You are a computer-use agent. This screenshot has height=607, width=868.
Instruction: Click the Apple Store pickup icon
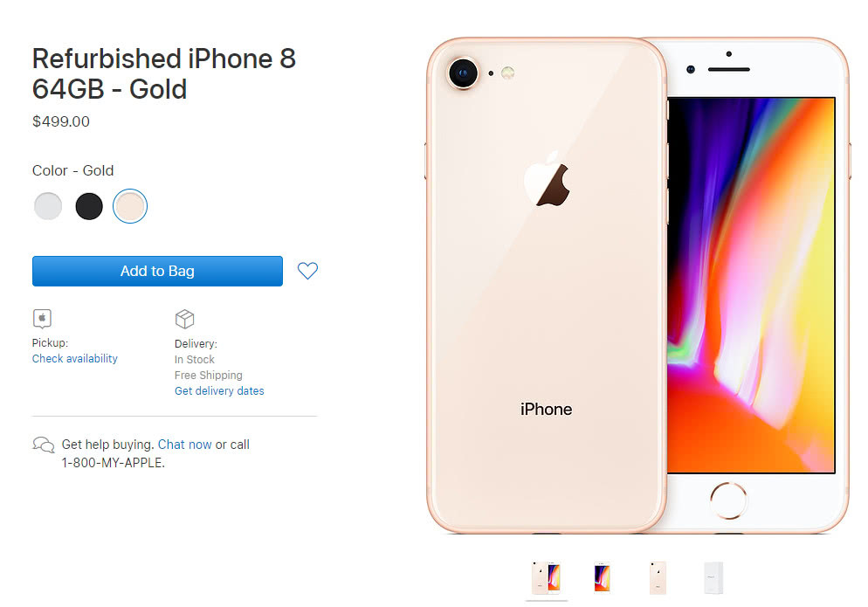(x=42, y=319)
